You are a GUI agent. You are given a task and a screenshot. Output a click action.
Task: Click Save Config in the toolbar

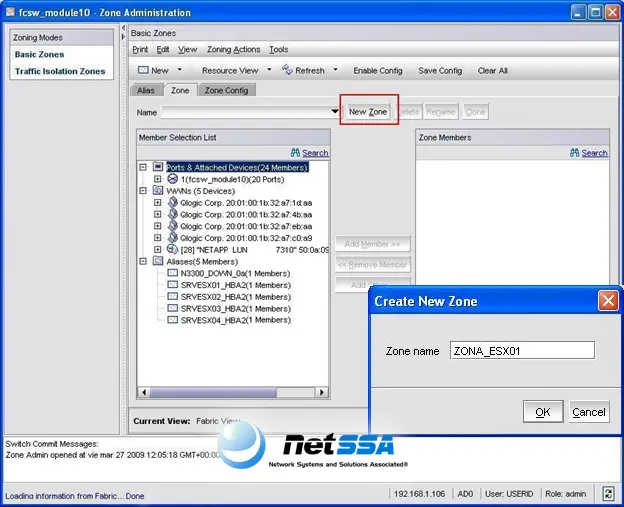[x=440, y=70]
